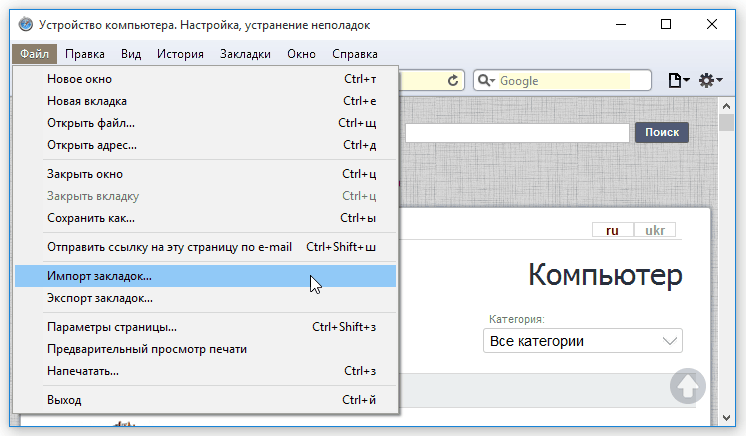Image resolution: width=746 pixels, height=436 pixels.
Task: Select Сохранить как menu item
Action: tap(91, 218)
